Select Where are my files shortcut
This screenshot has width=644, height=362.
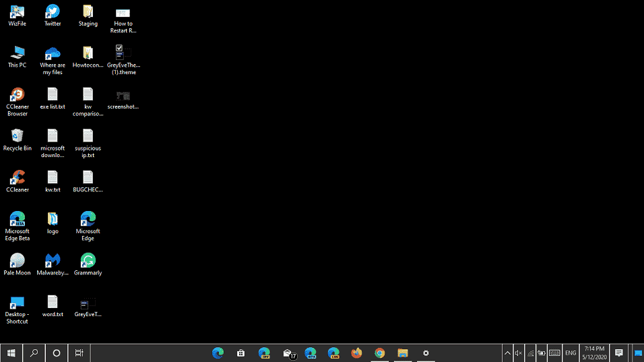[53, 61]
